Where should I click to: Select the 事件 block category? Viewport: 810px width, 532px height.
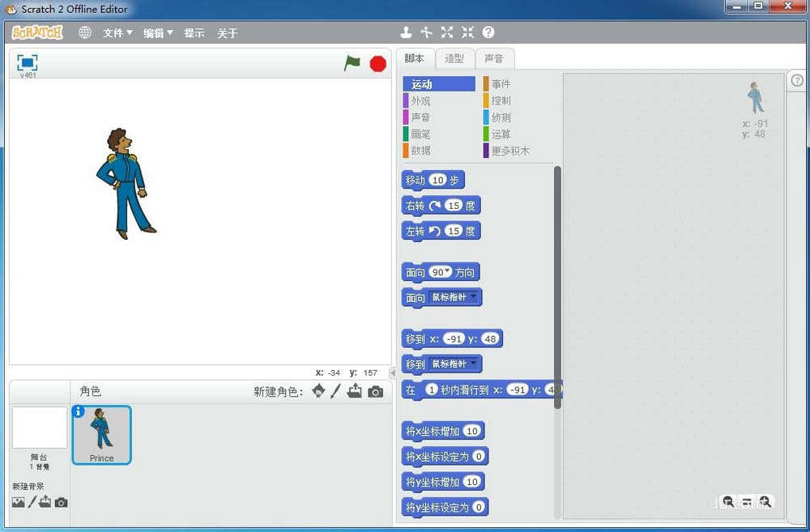500,83
